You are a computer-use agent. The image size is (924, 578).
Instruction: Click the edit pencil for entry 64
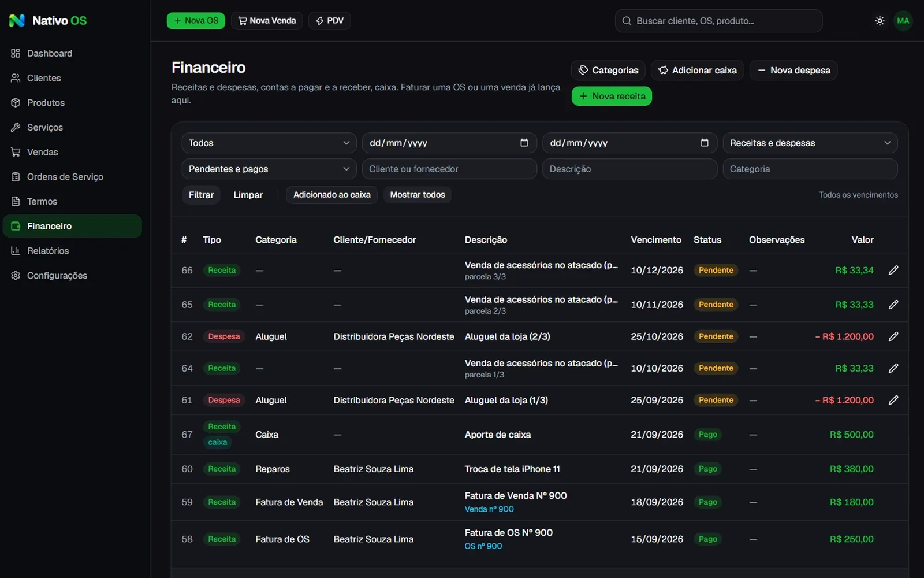[x=893, y=368]
